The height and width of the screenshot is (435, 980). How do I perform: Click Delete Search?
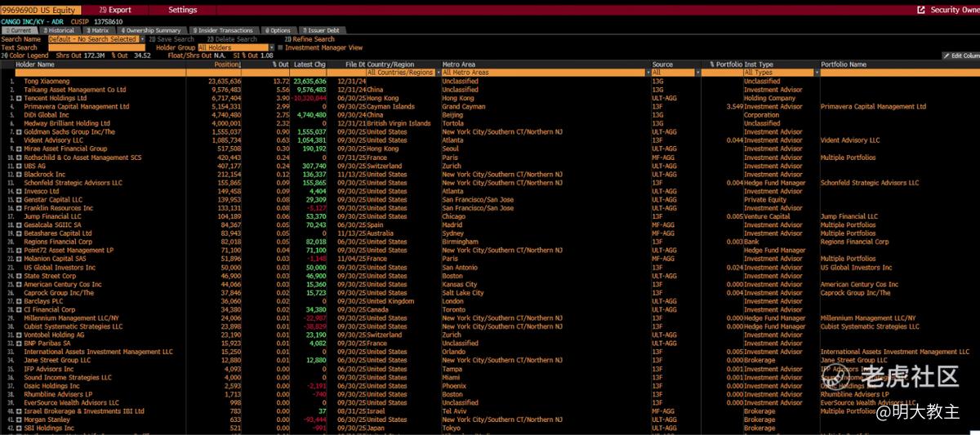(x=232, y=39)
